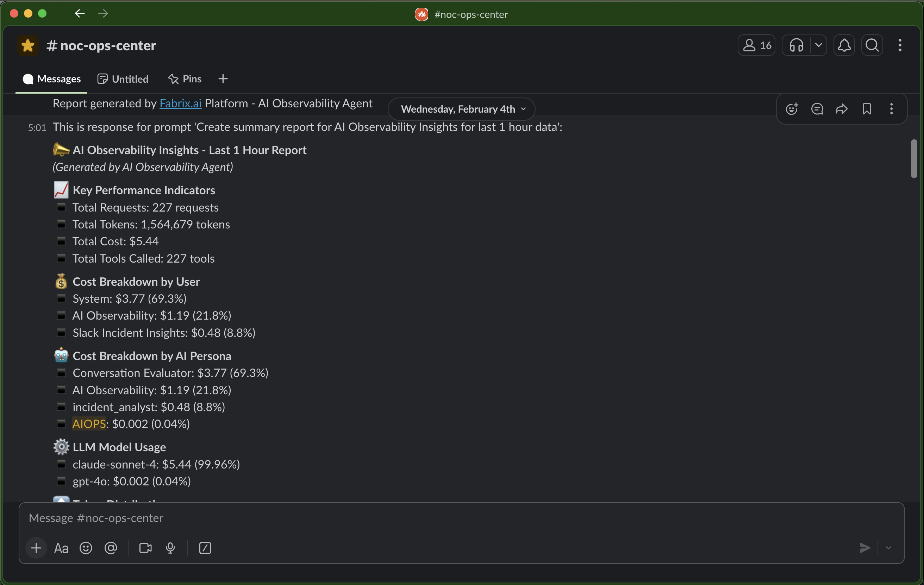Image resolution: width=924 pixels, height=585 pixels.
Task: Reply in thread to the message
Action: click(817, 109)
